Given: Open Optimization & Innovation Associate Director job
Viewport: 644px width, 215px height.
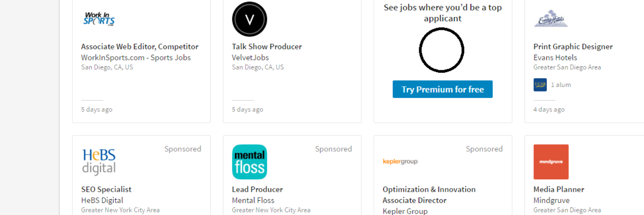Looking at the screenshot, I should pyautogui.click(x=429, y=195).
